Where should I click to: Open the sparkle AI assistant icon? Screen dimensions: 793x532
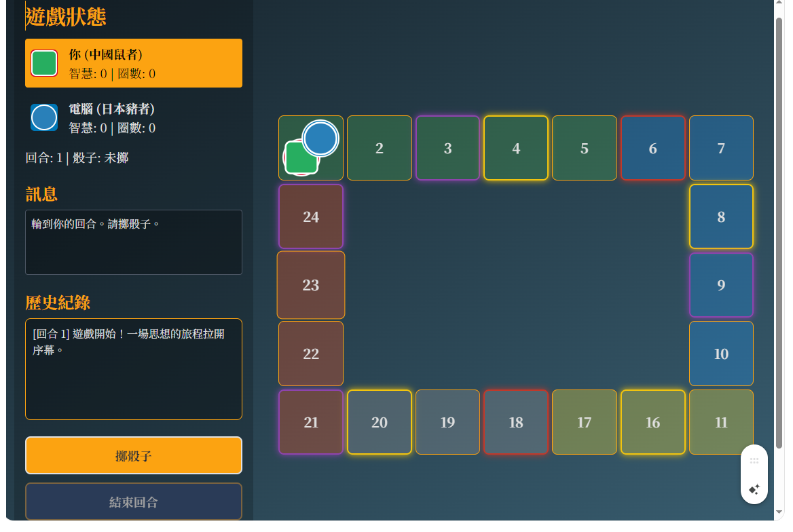(x=754, y=488)
